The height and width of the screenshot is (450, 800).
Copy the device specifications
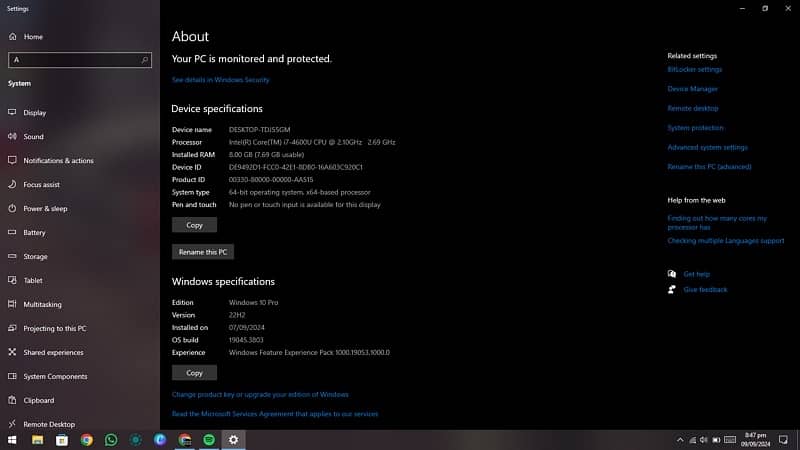click(x=194, y=225)
